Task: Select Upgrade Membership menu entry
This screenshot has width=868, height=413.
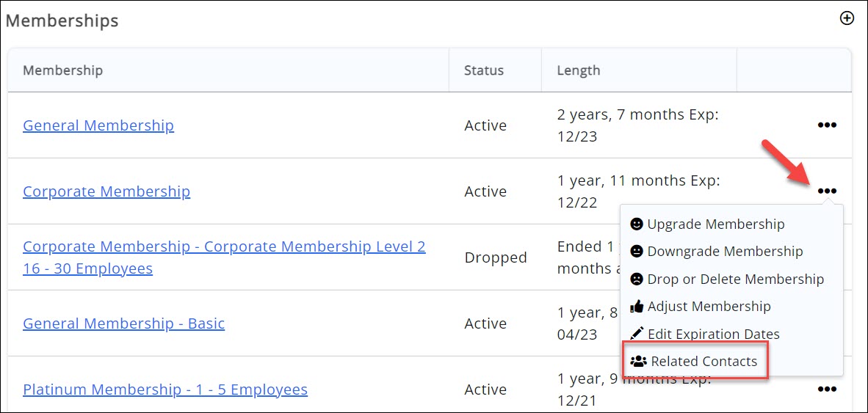Action: pyautogui.click(x=715, y=224)
